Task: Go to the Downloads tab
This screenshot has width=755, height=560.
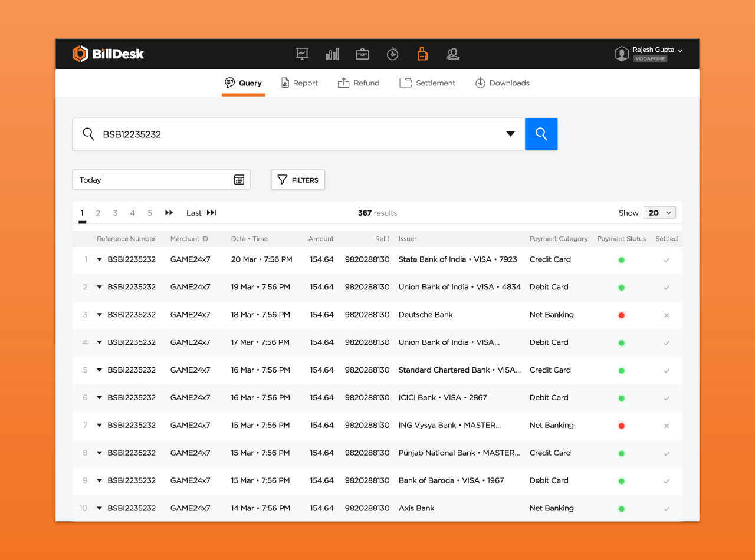Action: click(502, 83)
